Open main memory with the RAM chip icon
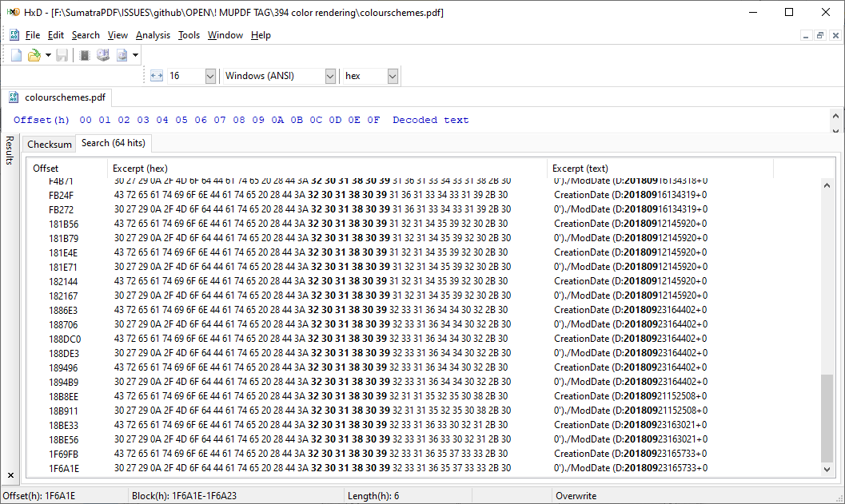845x504 pixels. [x=83, y=54]
